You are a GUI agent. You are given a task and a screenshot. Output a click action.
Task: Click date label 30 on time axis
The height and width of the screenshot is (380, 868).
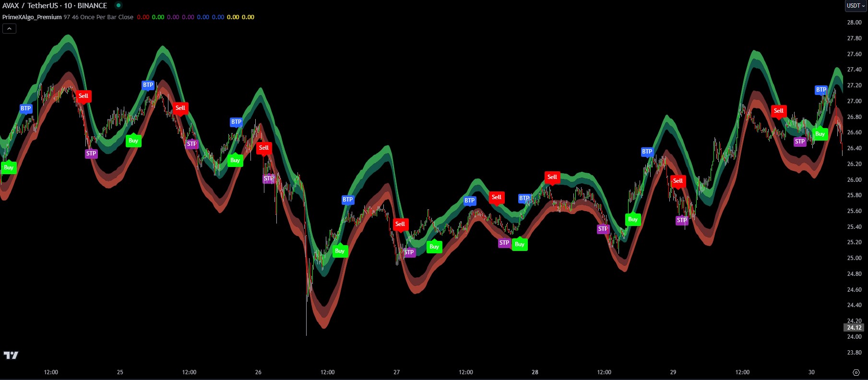point(811,372)
